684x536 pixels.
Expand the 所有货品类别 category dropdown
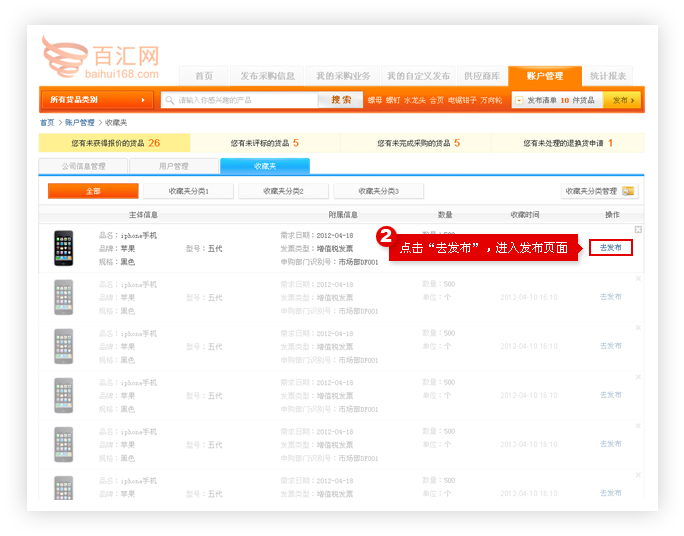[x=96, y=100]
